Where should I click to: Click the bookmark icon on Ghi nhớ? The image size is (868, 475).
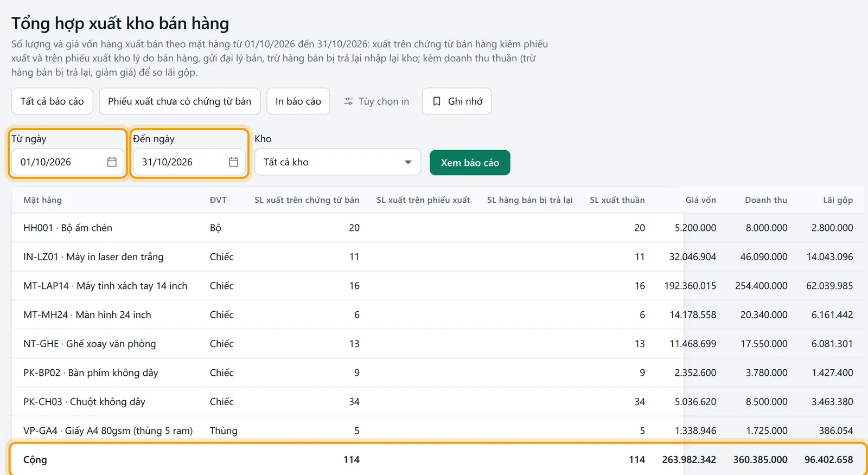(x=437, y=101)
